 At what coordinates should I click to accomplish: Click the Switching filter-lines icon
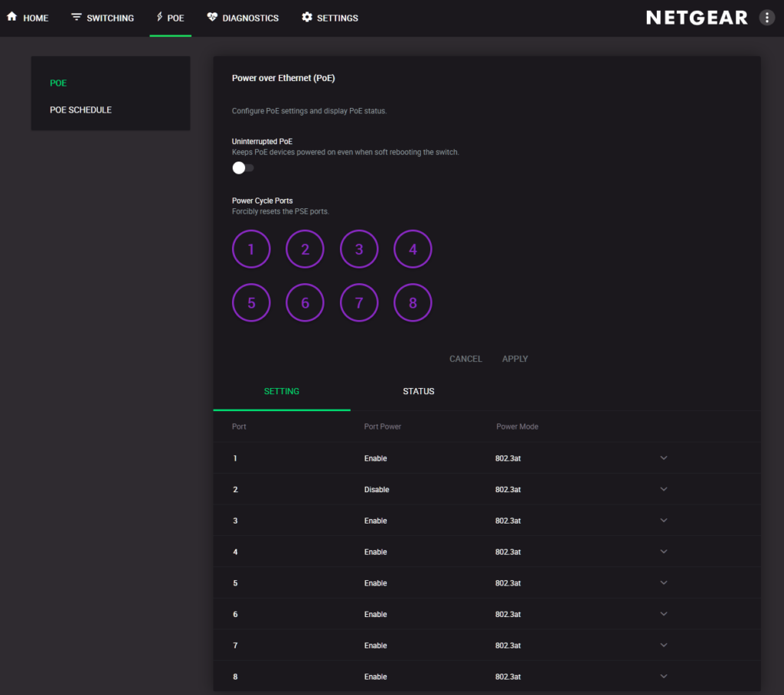pyautogui.click(x=76, y=17)
